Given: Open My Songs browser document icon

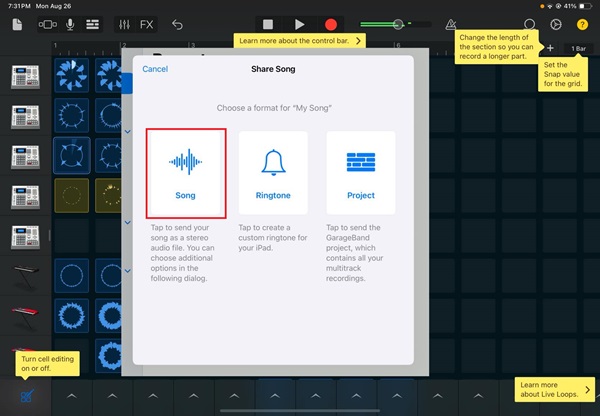Looking at the screenshot, I should pyautogui.click(x=18, y=23).
